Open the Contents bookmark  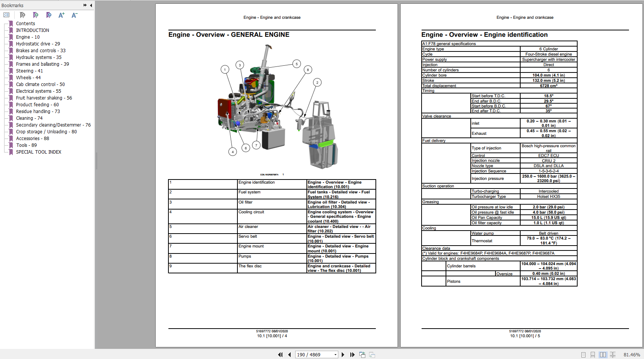[26, 23]
